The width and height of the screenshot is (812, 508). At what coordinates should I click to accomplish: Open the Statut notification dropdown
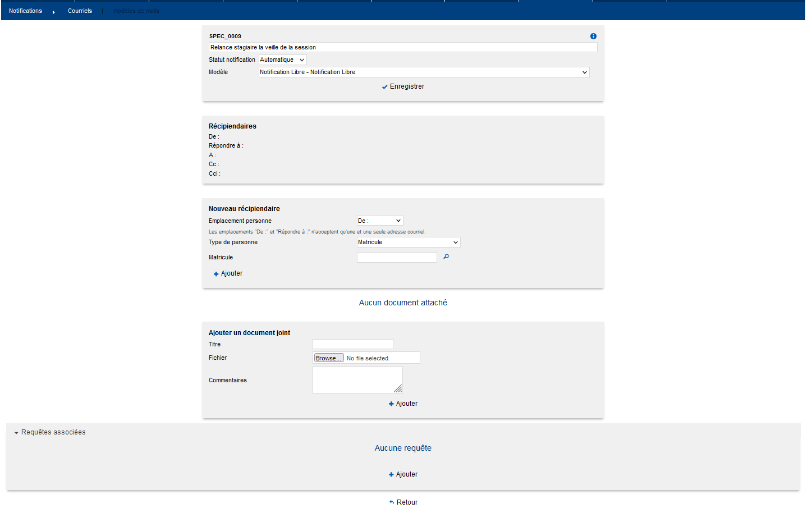pyautogui.click(x=282, y=60)
